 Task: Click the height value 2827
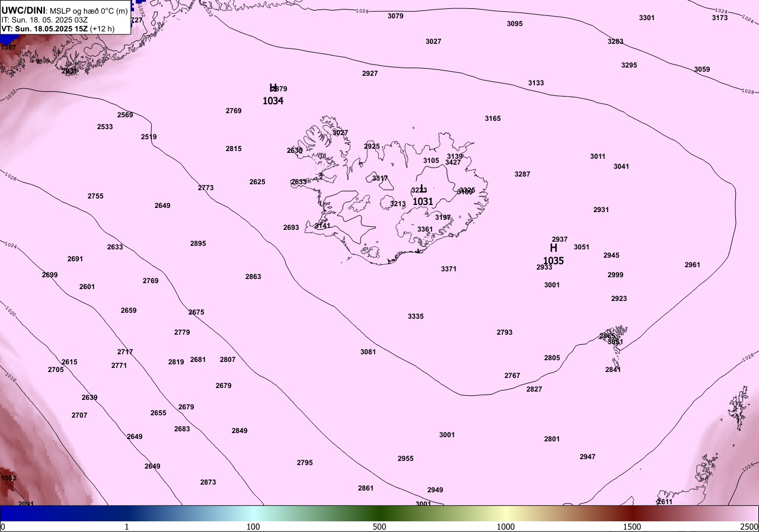tap(534, 389)
